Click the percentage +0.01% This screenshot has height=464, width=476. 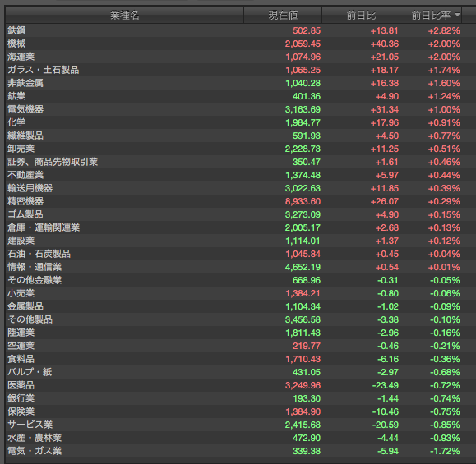[444, 267]
